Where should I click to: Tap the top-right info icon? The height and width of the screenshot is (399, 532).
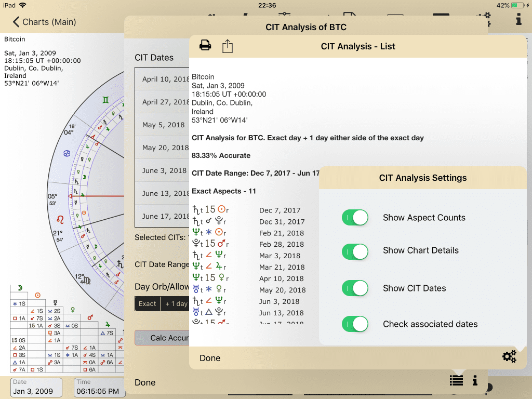coord(518,19)
